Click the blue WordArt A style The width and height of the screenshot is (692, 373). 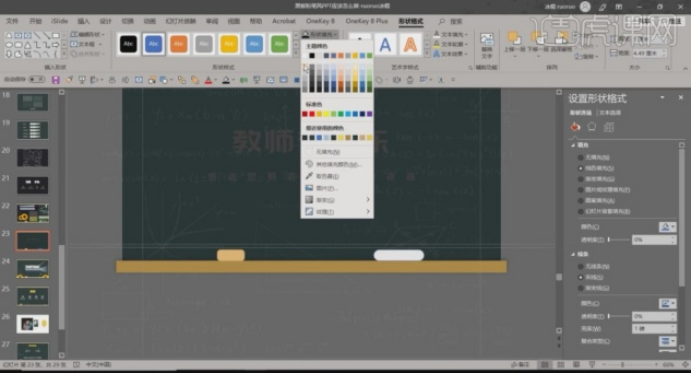point(385,45)
